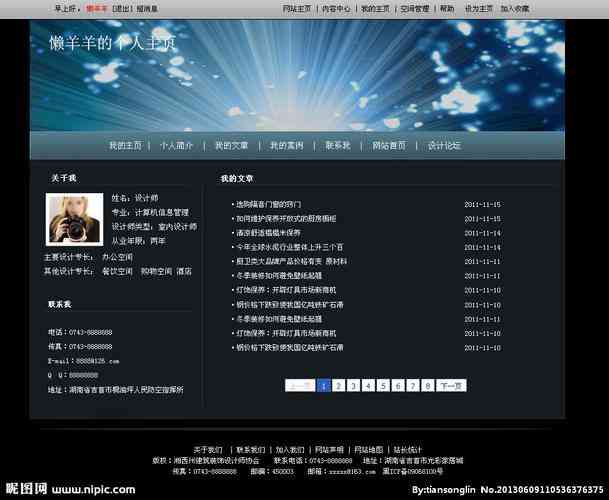Click 网站首页 in the navigation bar
Image resolution: width=609 pixels, height=500 pixels.
pos(389,145)
